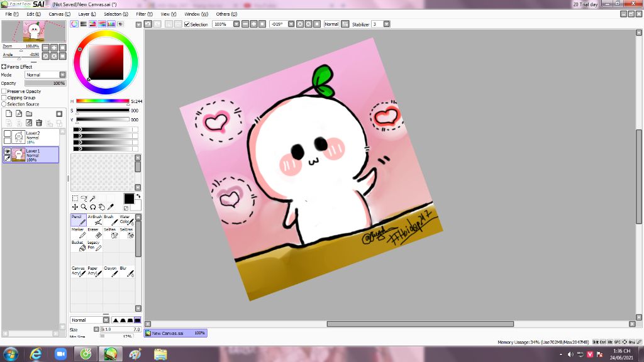
Task: Open the File menu
Action: (11, 14)
